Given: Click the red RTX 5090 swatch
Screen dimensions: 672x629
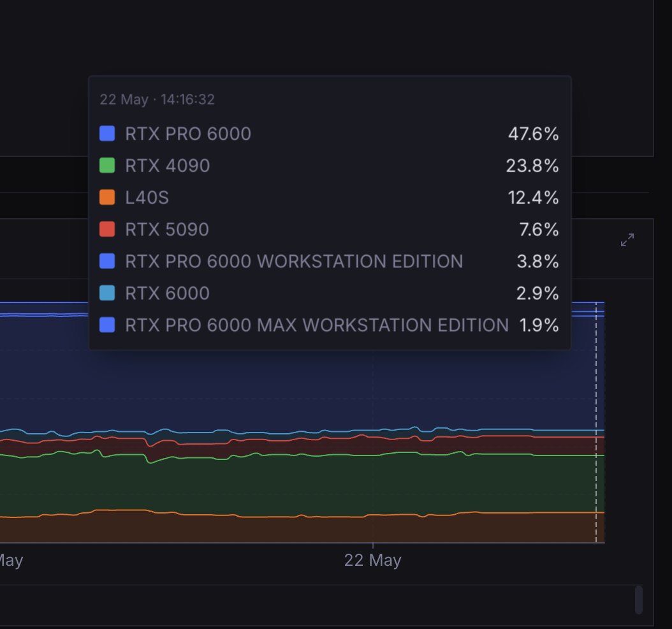Looking at the screenshot, I should pos(107,229).
